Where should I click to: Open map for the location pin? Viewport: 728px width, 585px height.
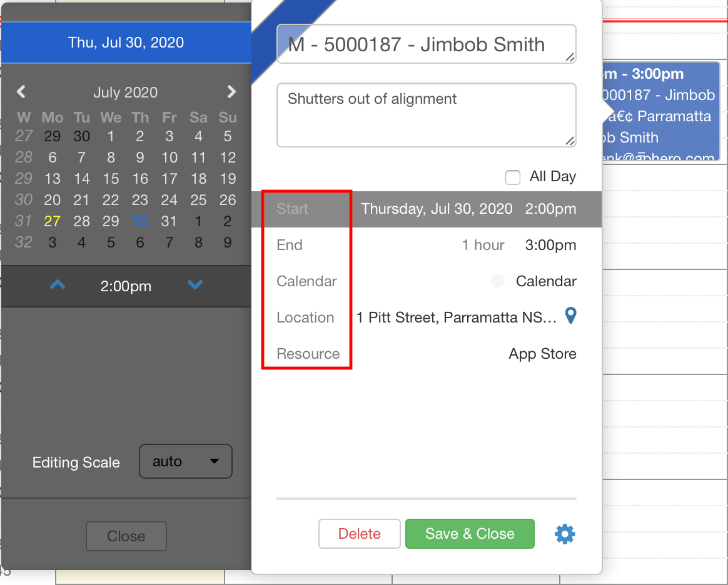click(x=570, y=316)
